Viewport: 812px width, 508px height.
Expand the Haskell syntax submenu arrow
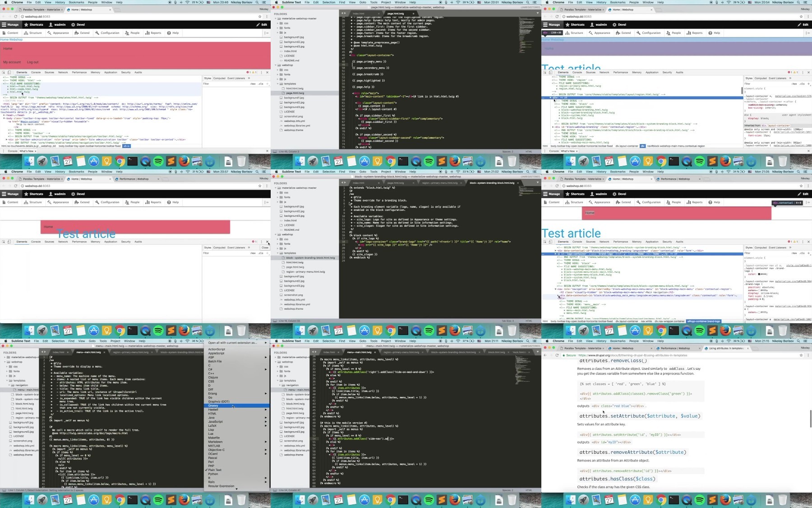click(x=266, y=410)
